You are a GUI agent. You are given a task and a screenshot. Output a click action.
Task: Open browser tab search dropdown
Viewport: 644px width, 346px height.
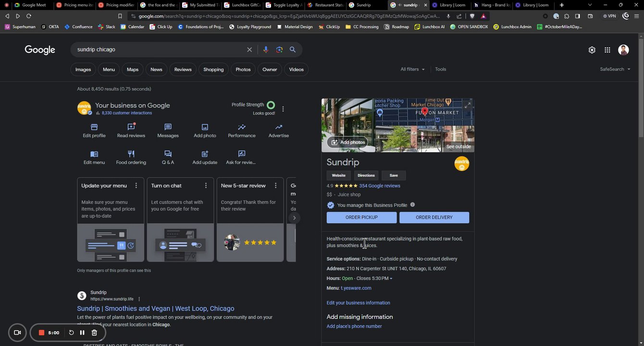tap(590, 5)
